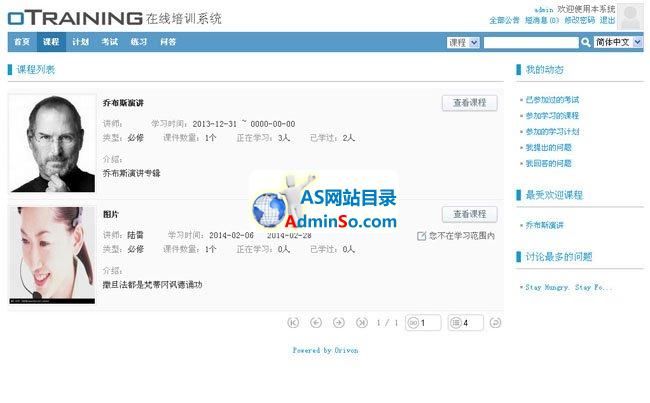Click the Steve Jobs course thumbnail

(x=52, y=143)
